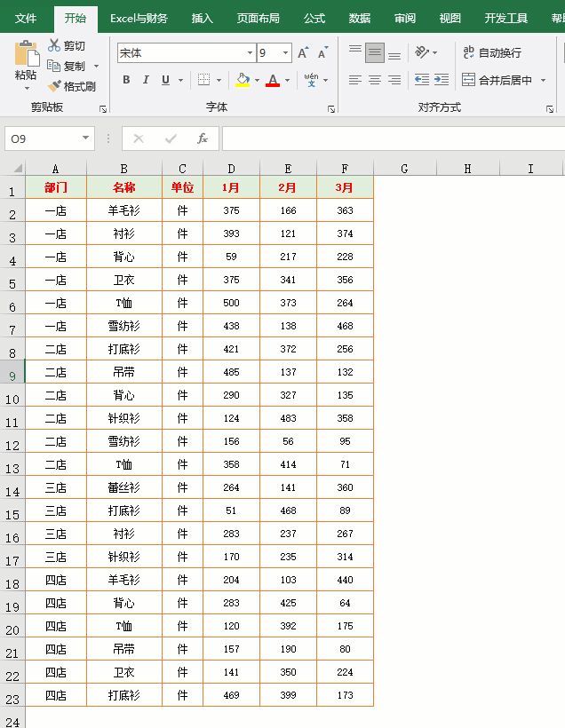Toggle 自动换行 wrap text
The image size is (565, 728).
click(x=492, y=52)
